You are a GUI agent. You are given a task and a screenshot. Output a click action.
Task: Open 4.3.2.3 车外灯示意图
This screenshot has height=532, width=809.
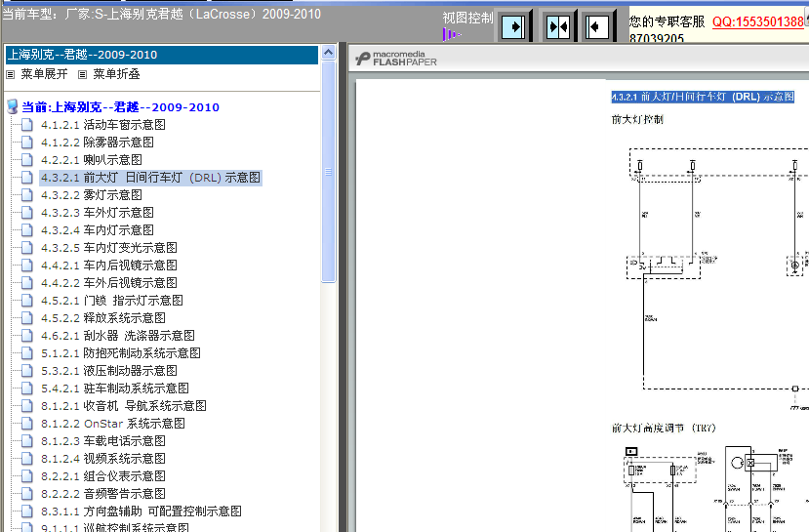(x=98, y=212)
